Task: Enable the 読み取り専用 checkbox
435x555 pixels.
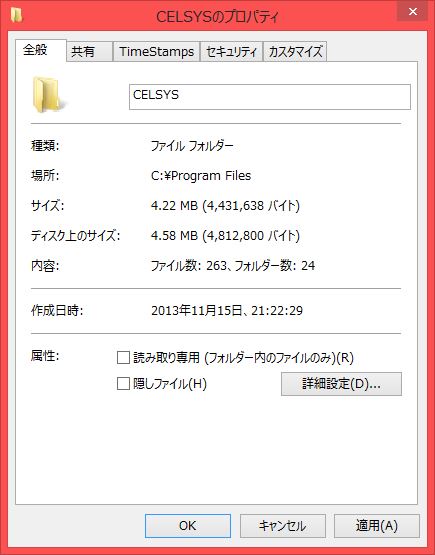Action: click(x=123, y=357)
